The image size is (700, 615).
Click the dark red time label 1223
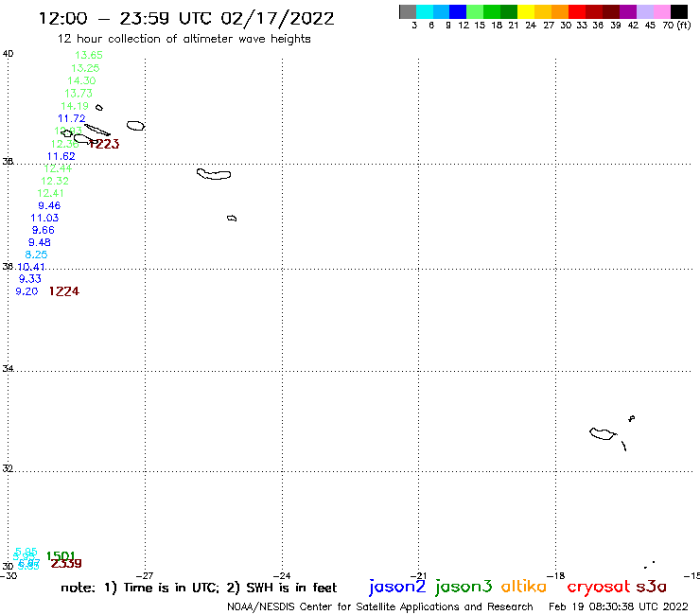[x=104, y=144]
